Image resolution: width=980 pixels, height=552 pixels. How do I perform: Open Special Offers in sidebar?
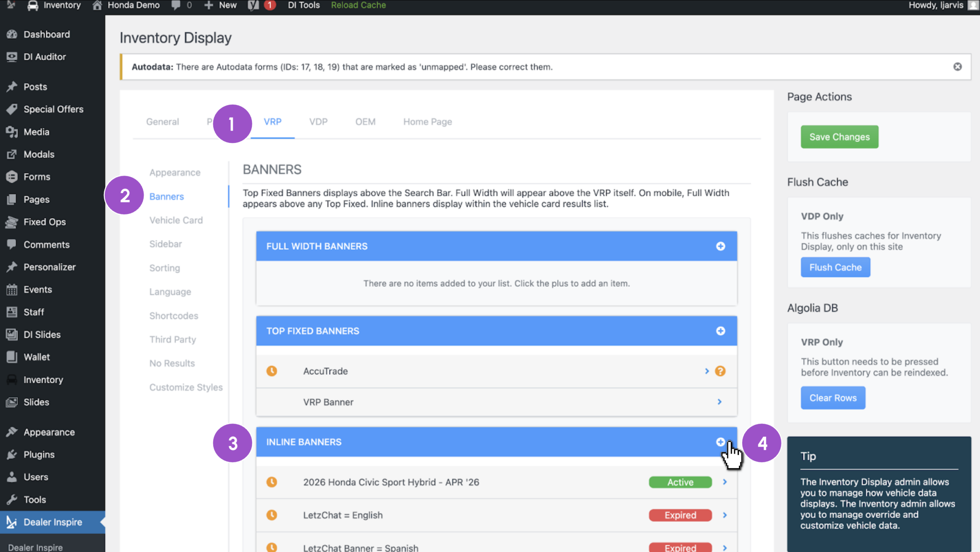click(52, 109)
